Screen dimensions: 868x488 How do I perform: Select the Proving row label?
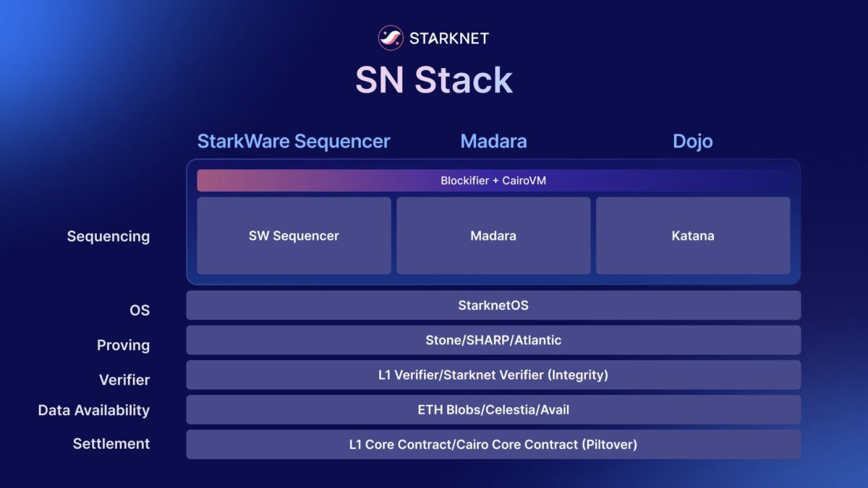pyautogui.click(x=123, y=346)
